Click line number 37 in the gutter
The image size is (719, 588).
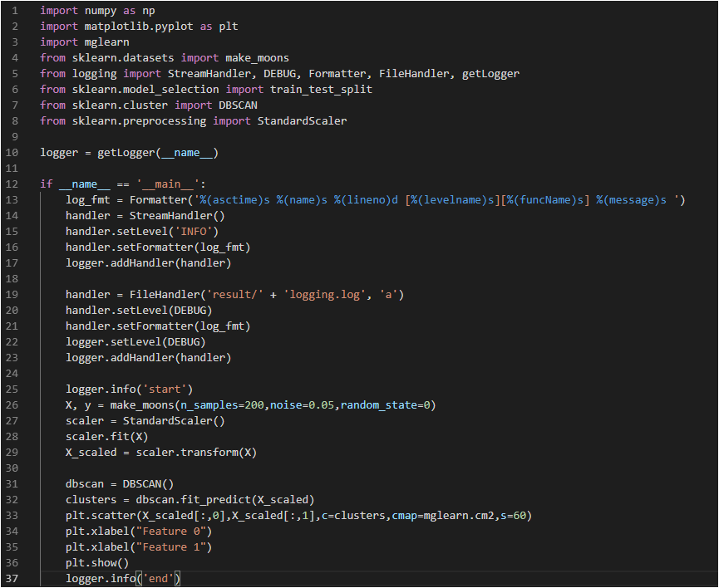coord(12,579)
